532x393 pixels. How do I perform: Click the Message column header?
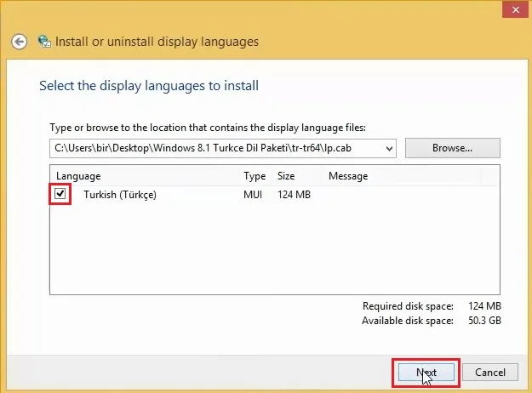coord(348,176)
